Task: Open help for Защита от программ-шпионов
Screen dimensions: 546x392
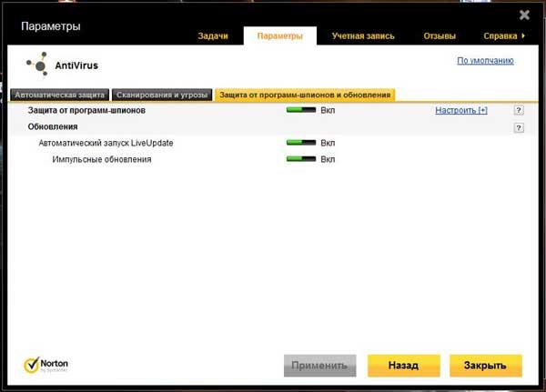Action: point(519,110)
